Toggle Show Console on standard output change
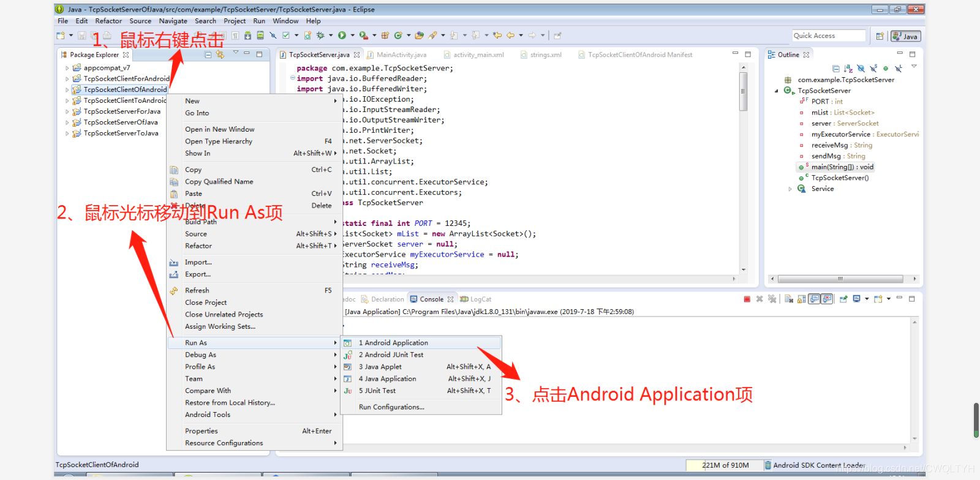The width and height of the screenshot is (980, 480). [x=814, y=299]
